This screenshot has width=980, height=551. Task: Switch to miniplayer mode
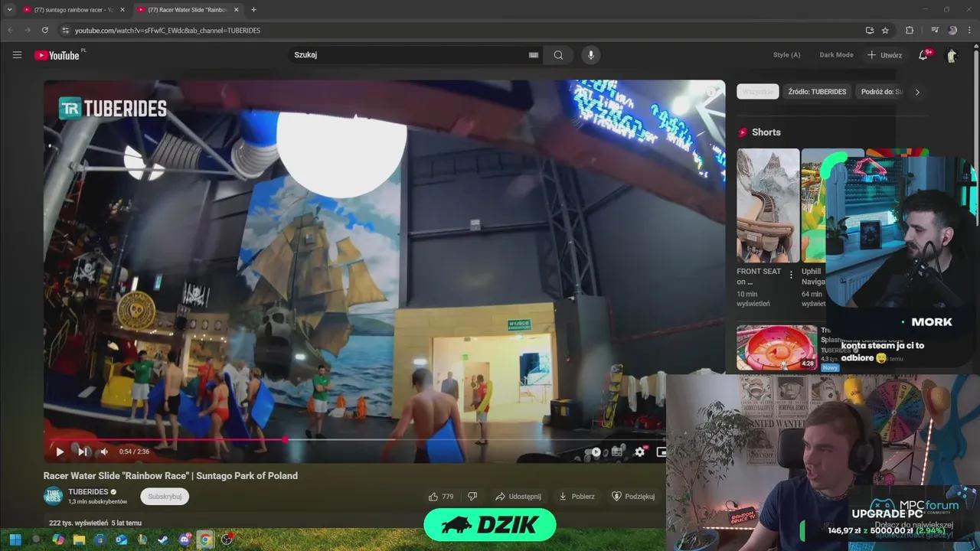[661, 452]
